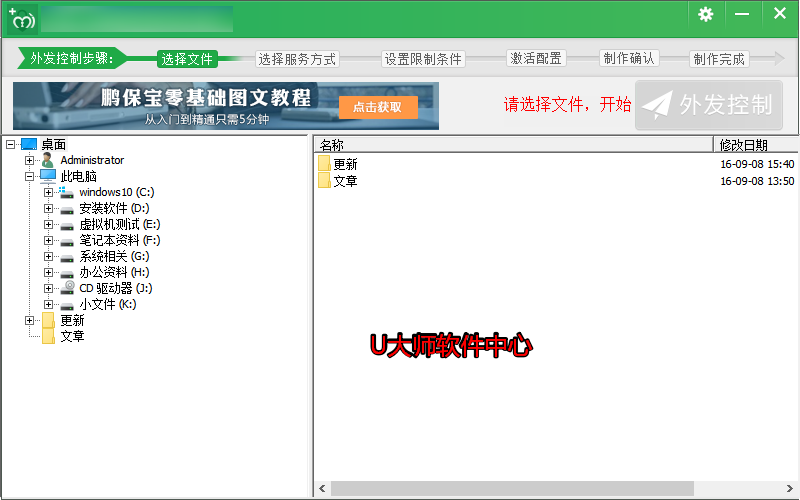Screen dimensions: 800x500
Task: Collapse the 此电脑 tree node
Action: 29,176
